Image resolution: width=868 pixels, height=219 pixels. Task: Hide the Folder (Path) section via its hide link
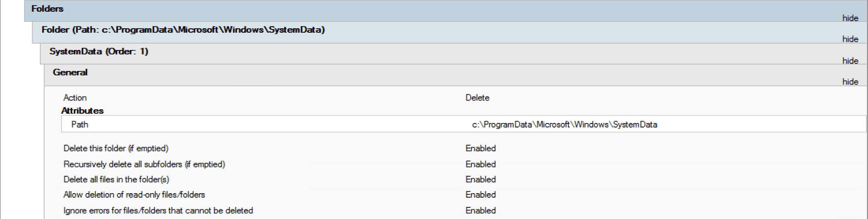[850, 39]
